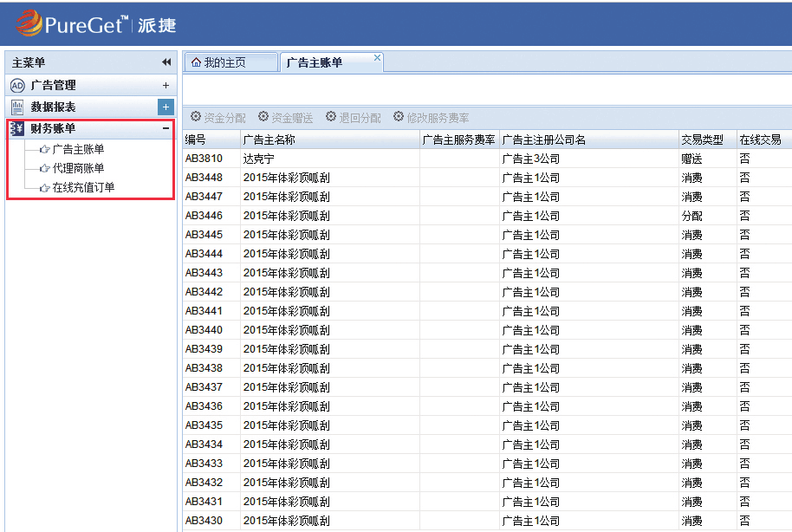This screenshot has width=792, height=532.
Task: Open 广告主账单 in the sidebar tree
Action: [x=78, y=150]
